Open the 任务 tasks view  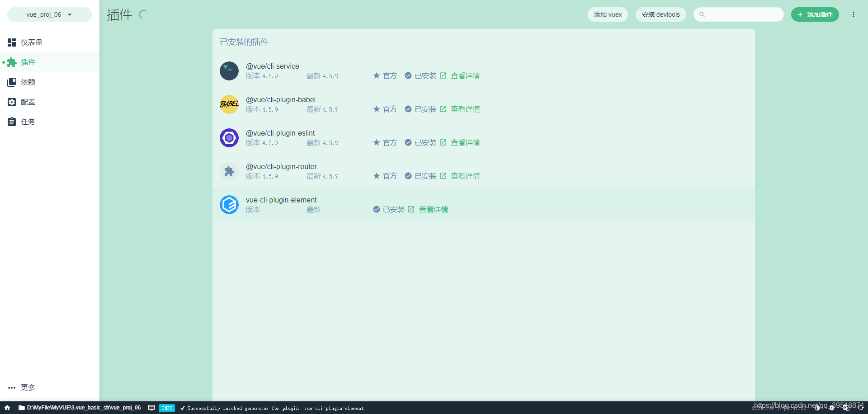click(50, 122)
